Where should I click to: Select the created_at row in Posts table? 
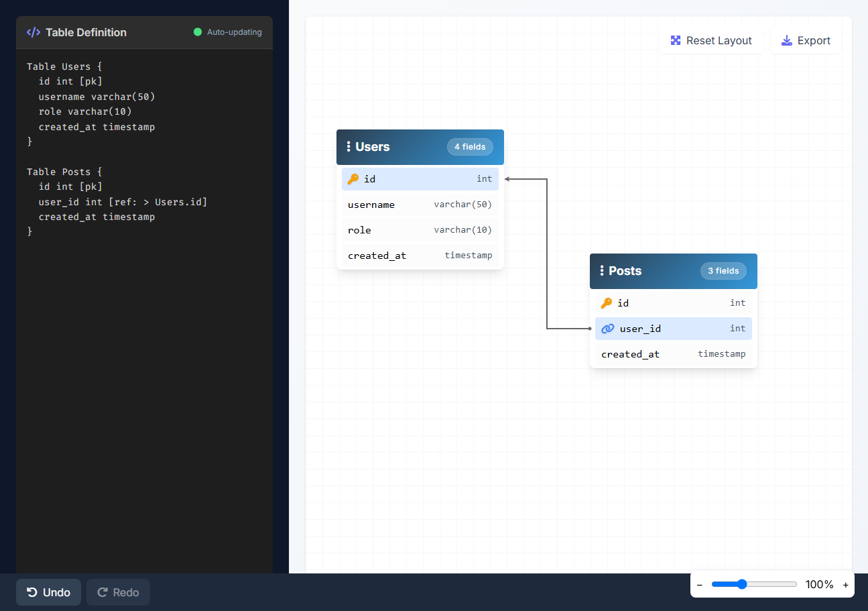point(674,354)
